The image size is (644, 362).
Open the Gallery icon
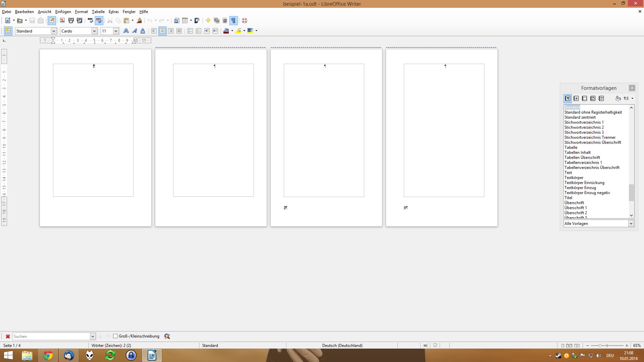click(216, 20)
